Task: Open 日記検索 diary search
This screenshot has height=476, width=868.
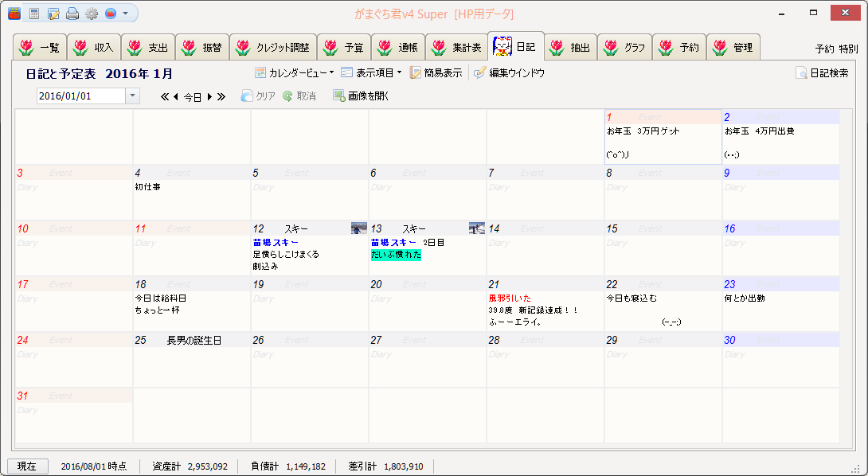Action: (822, 73)
